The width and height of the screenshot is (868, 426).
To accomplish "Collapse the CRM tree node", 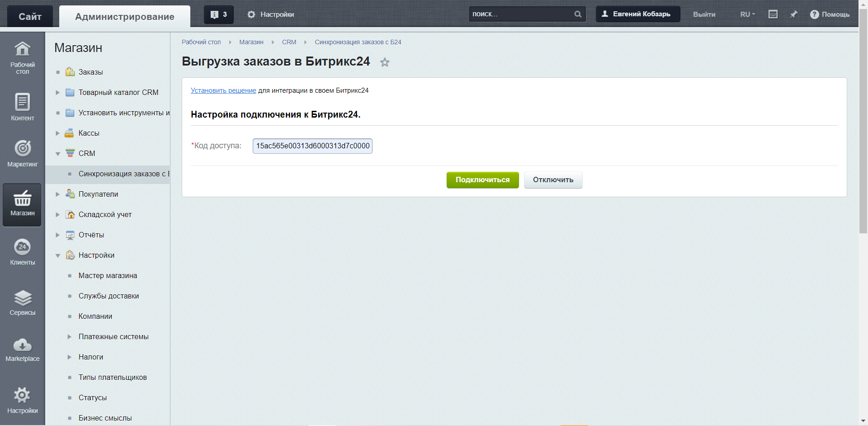I will (57, 154).
